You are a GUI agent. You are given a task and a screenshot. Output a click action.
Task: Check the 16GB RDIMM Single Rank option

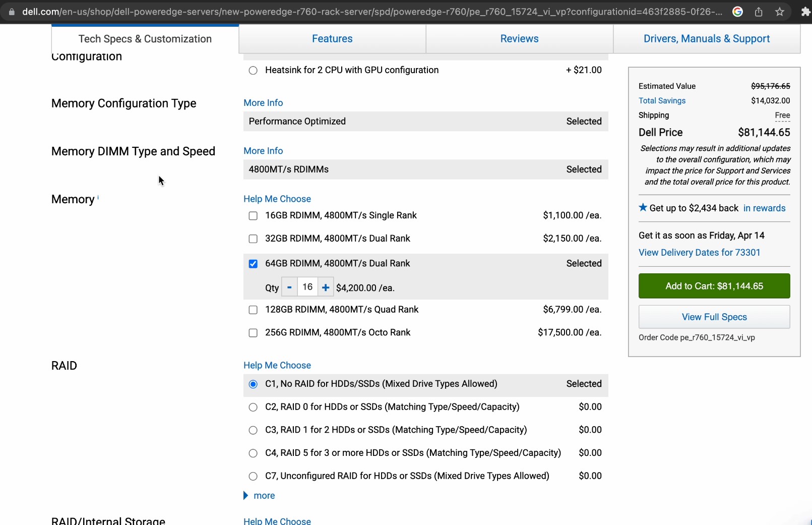pyautogui.click(x=253, y=216)
